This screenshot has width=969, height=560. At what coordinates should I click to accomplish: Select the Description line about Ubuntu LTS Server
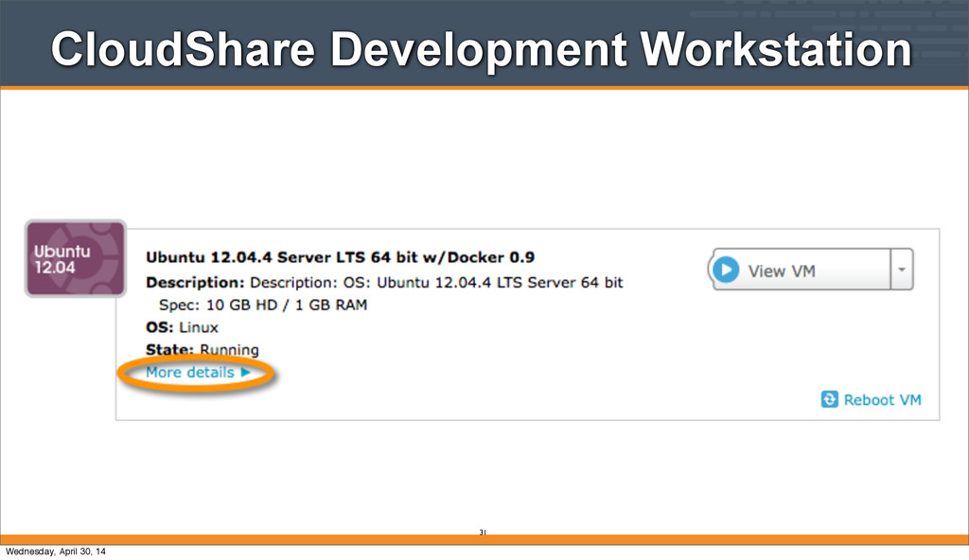tap(384, 283)
